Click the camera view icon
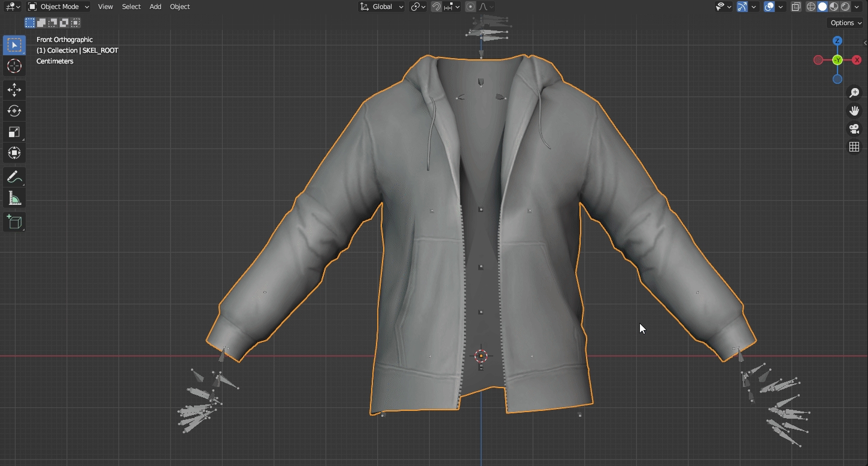 [854, 129]
